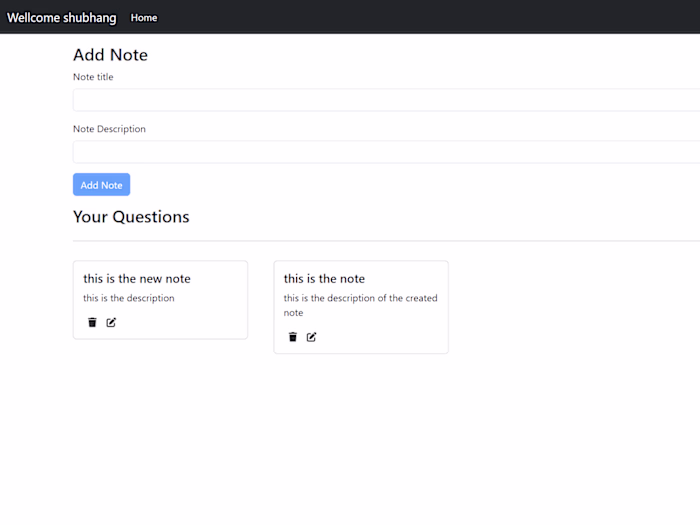Click the "Add Note" section heading
The image size is (700, 525).
tap(110, 55)
